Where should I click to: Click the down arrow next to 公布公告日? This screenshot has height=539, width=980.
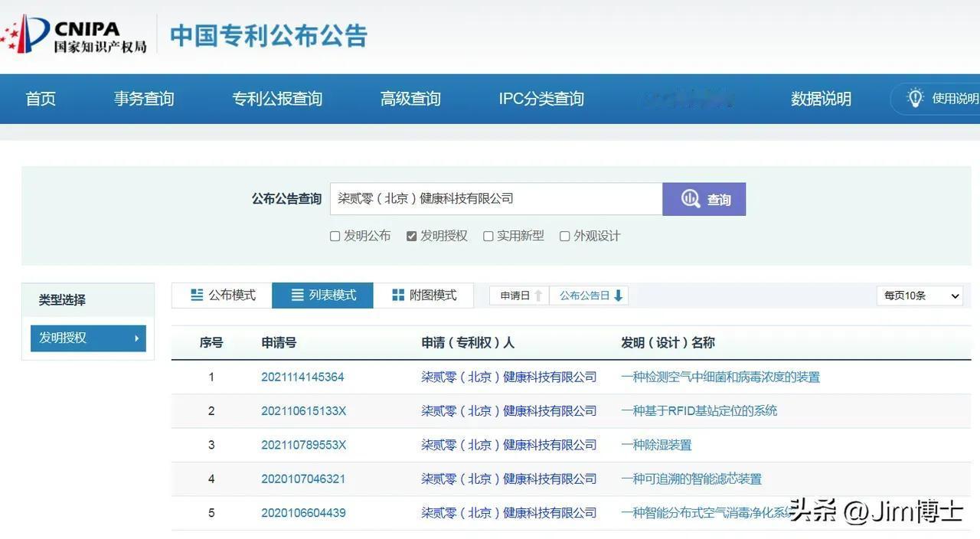click(619, 296)
